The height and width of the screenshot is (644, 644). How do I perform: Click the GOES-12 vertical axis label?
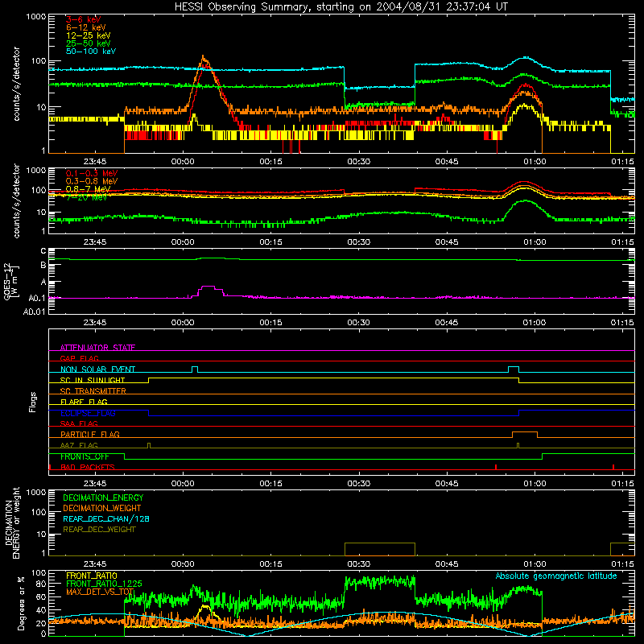pos(11,282)
